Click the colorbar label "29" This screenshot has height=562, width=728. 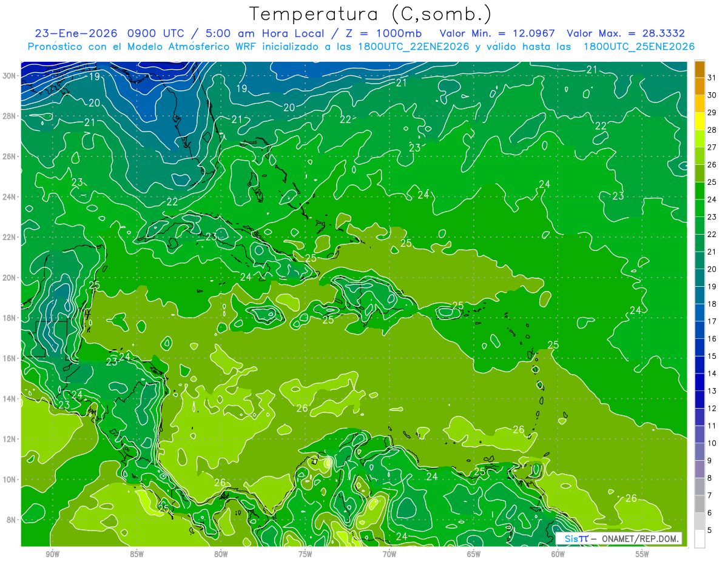coord(712,113)
